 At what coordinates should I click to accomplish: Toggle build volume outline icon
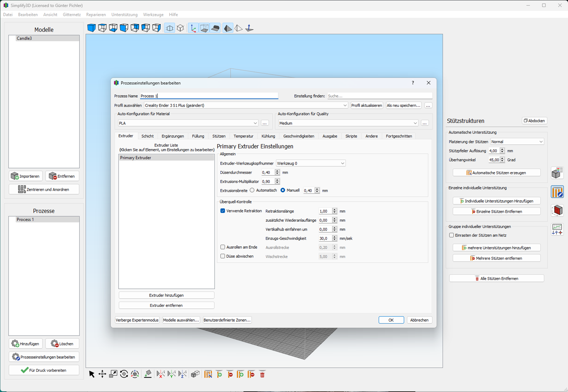[x=204, y=28]
